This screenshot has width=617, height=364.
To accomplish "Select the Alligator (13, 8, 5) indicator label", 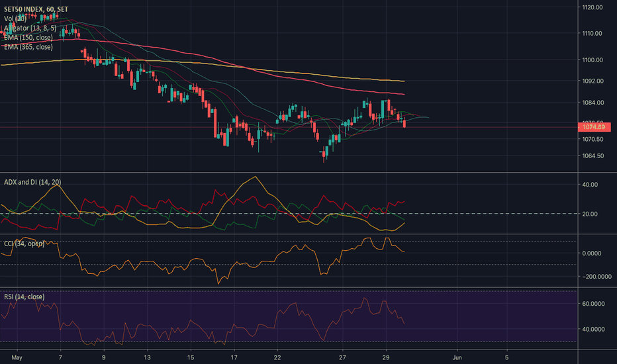I will (x=30, y=28).
